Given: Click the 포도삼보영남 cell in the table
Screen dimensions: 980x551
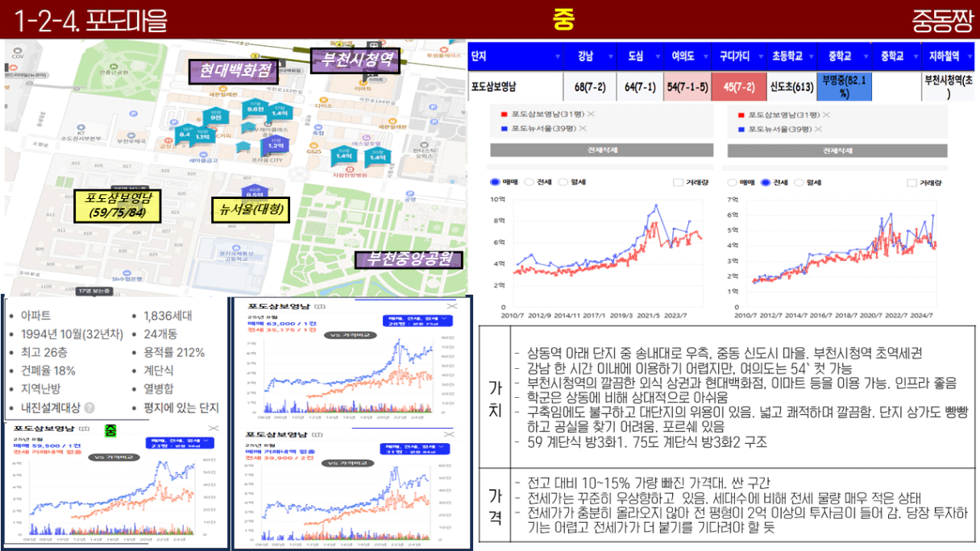Looking at the screenshot, I should coord(516,86).
